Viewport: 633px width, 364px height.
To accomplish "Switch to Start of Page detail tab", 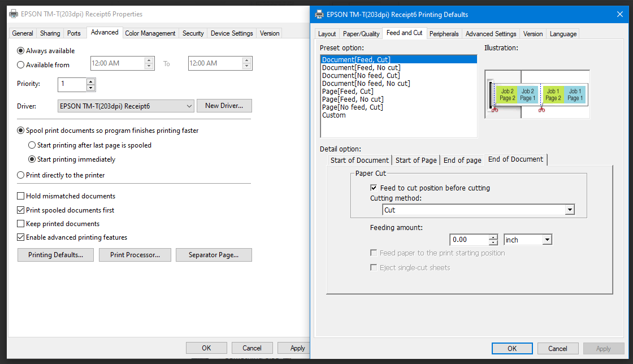I will [x=416, y=160].
